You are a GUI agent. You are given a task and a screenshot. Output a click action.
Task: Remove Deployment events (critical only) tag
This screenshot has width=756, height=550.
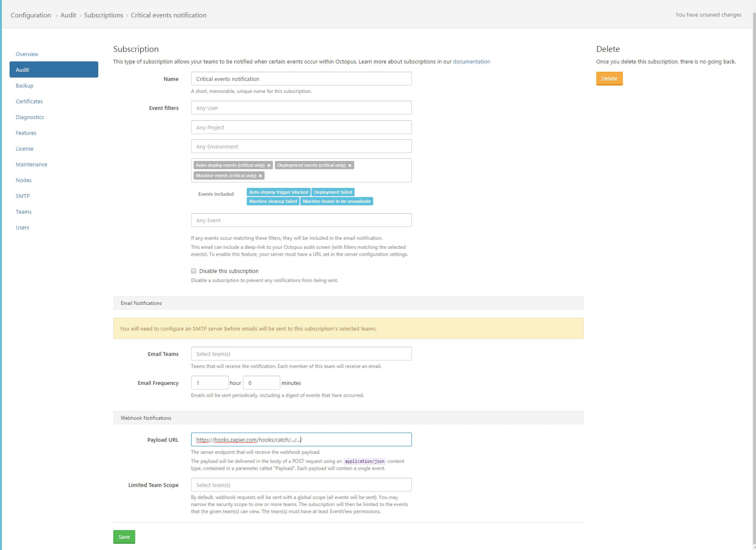[350, 165]
